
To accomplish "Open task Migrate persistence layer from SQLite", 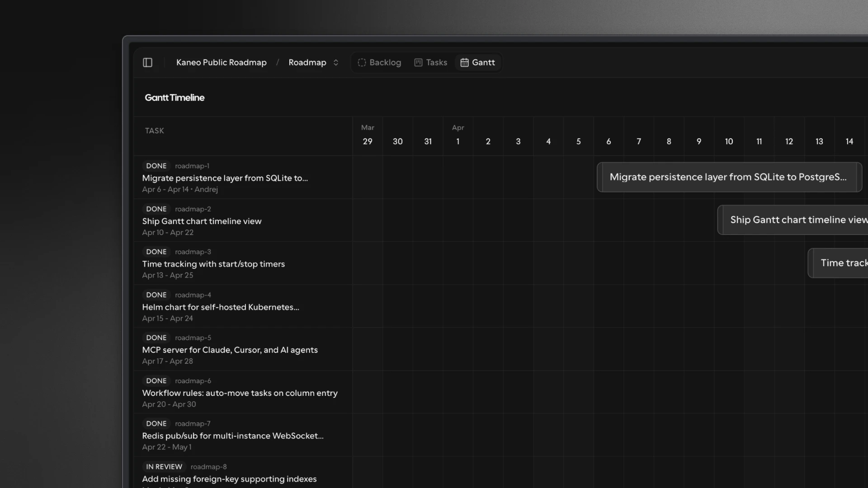I will [225, 178].
